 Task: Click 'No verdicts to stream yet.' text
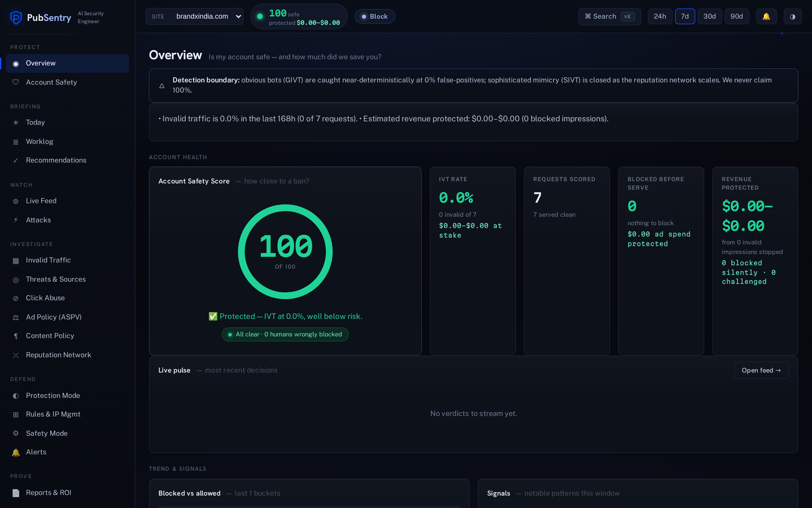(x=473, y=413)
